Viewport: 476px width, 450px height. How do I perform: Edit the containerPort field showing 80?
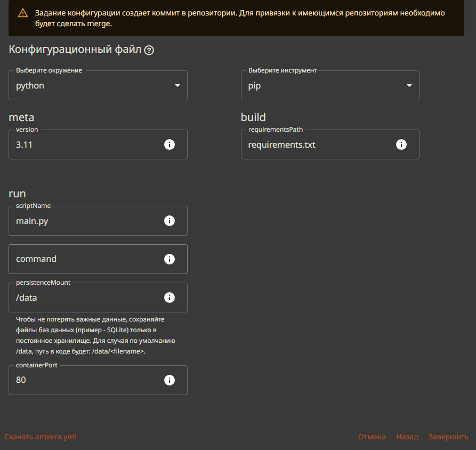[x=85, y=380]
